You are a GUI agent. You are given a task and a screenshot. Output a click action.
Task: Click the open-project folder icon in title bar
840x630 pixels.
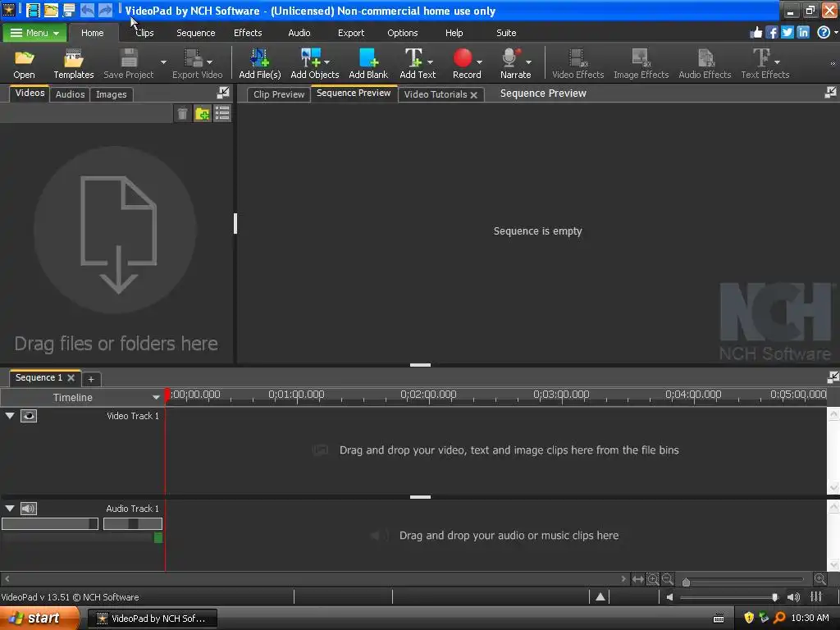point(51,10)
